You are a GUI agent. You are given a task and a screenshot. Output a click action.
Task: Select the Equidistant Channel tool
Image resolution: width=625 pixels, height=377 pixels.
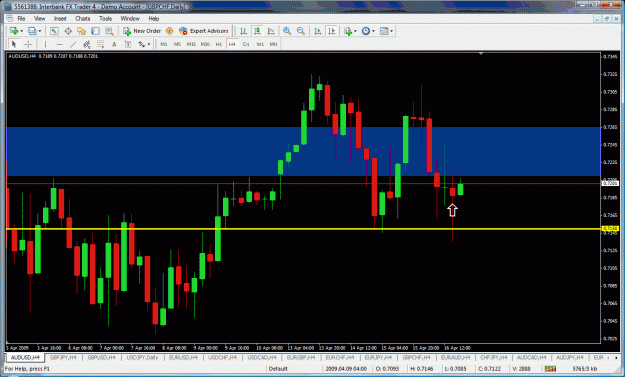[87, 44]
